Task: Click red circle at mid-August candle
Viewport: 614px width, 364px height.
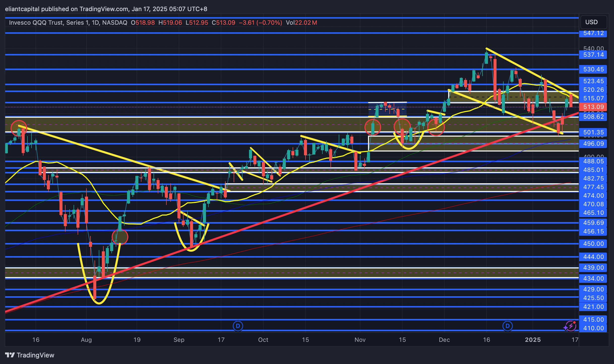Action: [x=120, y=237]
